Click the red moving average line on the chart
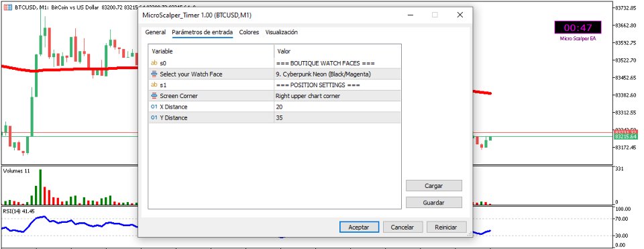The height and width of the screenshot is (249, 644). pos(70,68)
